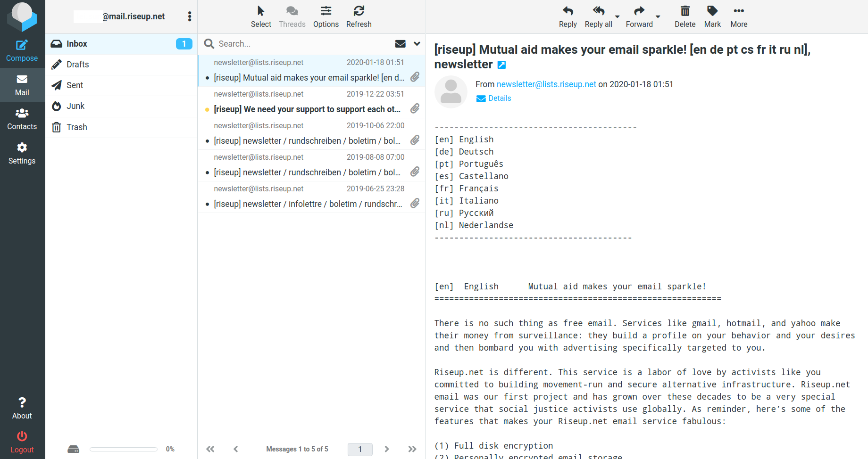Open Forward options dropdown arrow
Viewport: 868px width, 459px height.
coord(658,17)
